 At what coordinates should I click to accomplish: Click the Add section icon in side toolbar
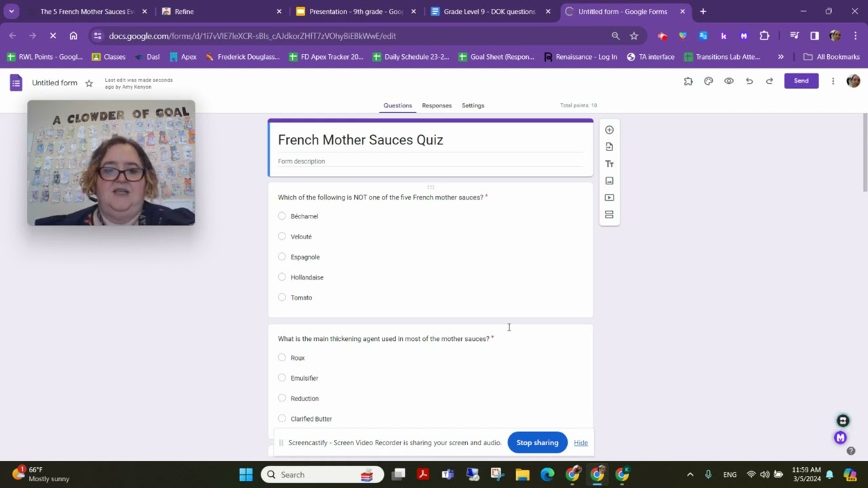click(609, 215)
